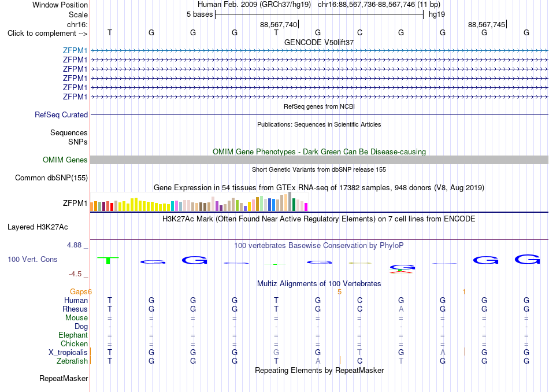Click the gray OMIM Genes item bar
This screenshot has width=549, height=392.
(319, 160)
